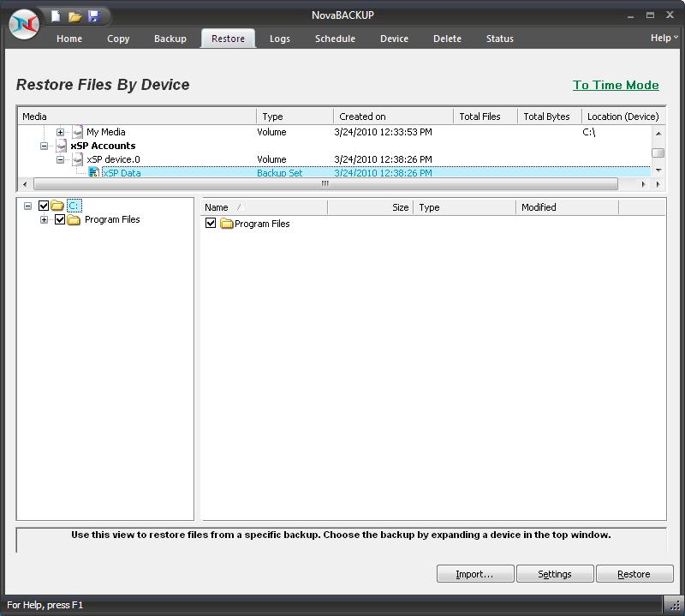Click Program Files folder icon in file list
The image size is (685, 616).
pos(226,224)
